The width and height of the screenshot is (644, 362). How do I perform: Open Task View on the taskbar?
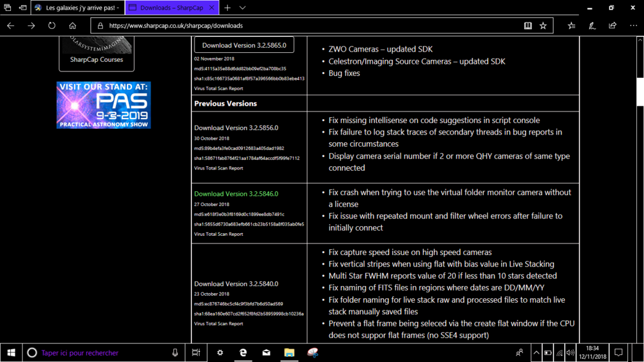tap(196, 352)
